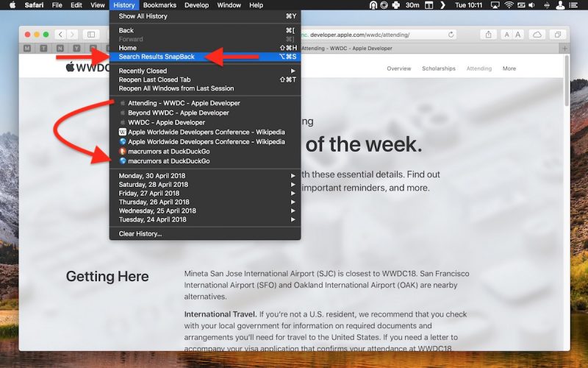Image resolution: width=588 pixels, height=368 pixels.
Task: Open the Scholarships page link
Action: (x=439, y=68)
